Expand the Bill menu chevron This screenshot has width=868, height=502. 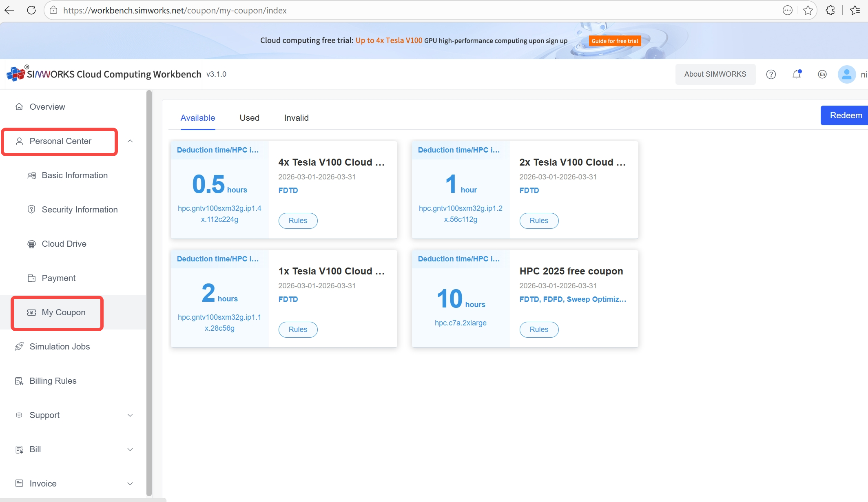click(130, 449)
